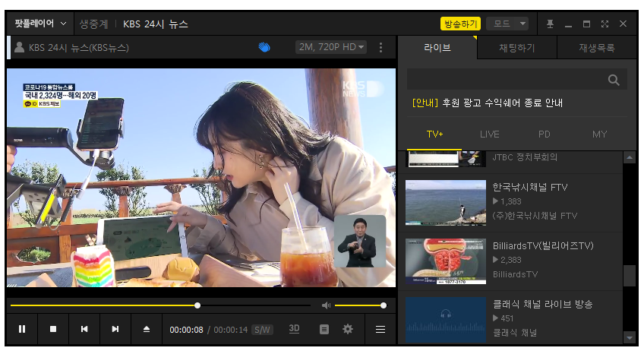
Task: Open the 클래식 채널 라이브 방송 thumbnail
Action: click(446, 320)
